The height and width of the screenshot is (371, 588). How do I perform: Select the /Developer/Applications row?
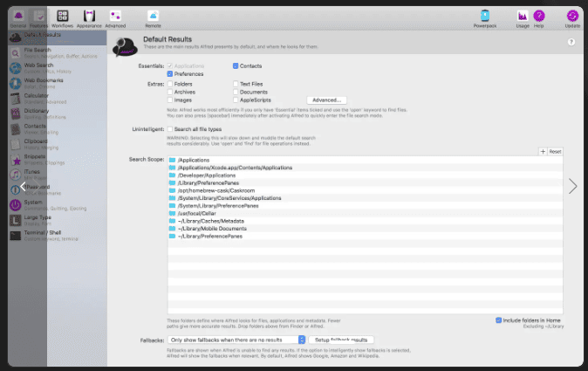pyautogui.click(x=365, y=175)
